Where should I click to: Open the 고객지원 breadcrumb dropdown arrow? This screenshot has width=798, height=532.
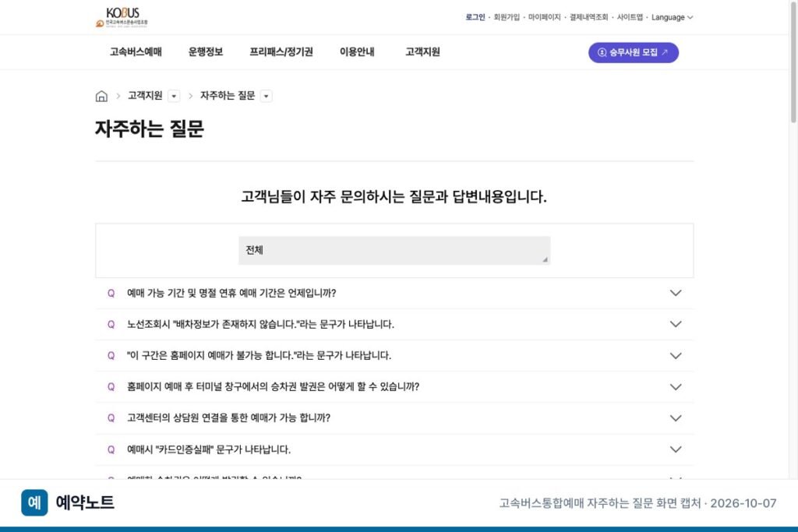[174, 96]
